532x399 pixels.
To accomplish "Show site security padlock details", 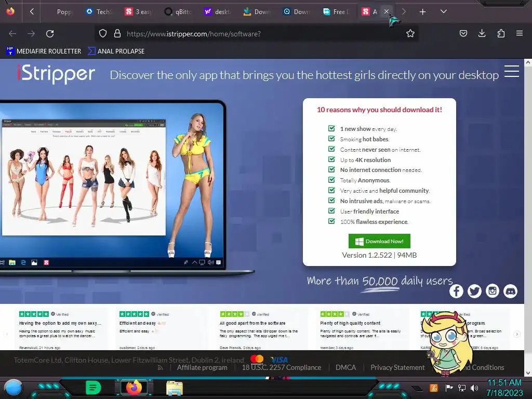I will tap(117, 33).
